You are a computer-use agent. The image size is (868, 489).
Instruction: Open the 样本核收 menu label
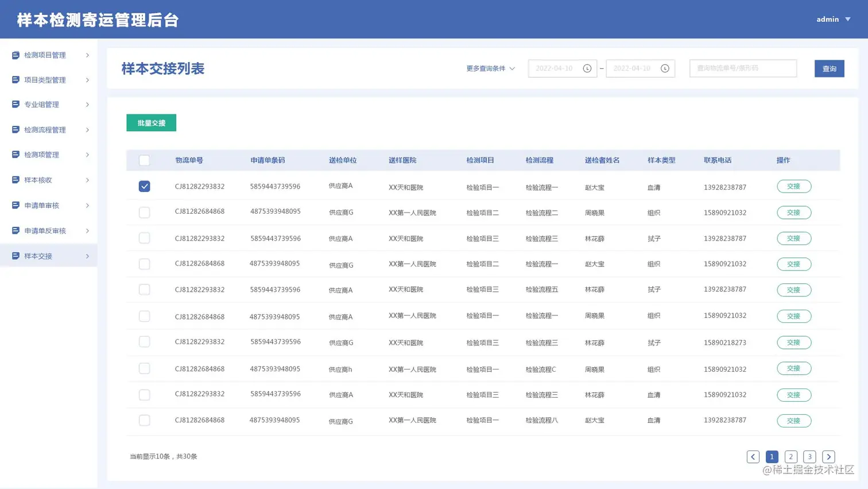pyautogui.click(x=38, y=180)
